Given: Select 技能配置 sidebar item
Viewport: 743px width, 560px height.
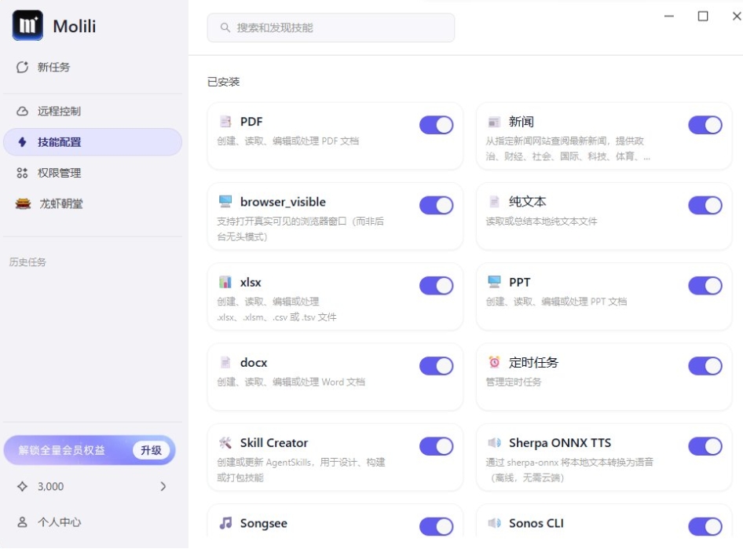Looking at the screenshot, I should click(93, 142).
